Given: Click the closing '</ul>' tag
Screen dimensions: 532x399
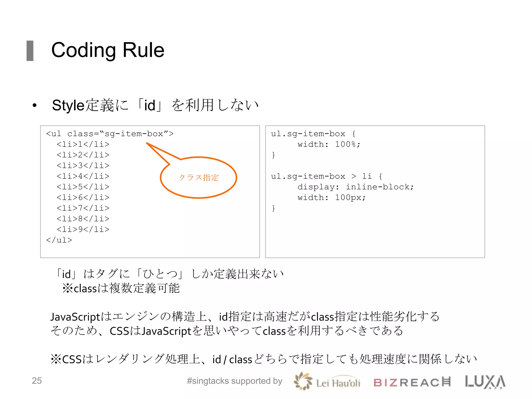Looking at the screenshot, I should pos(59,240).
